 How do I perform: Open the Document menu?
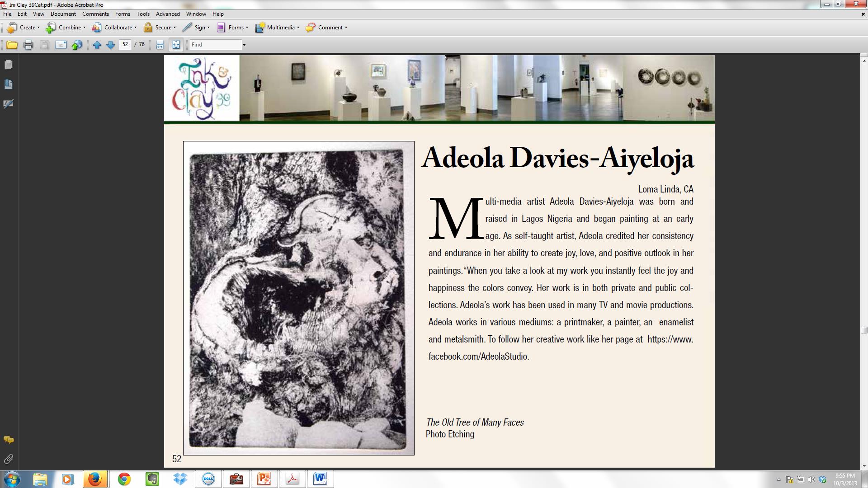tap(63, 14)
